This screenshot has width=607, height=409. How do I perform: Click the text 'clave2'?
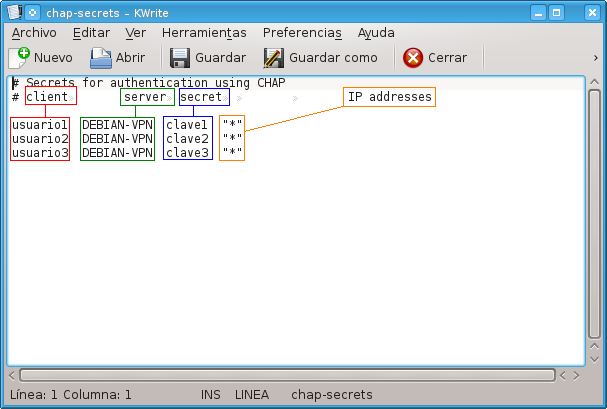pyautogui.click(x=187, y=139)
